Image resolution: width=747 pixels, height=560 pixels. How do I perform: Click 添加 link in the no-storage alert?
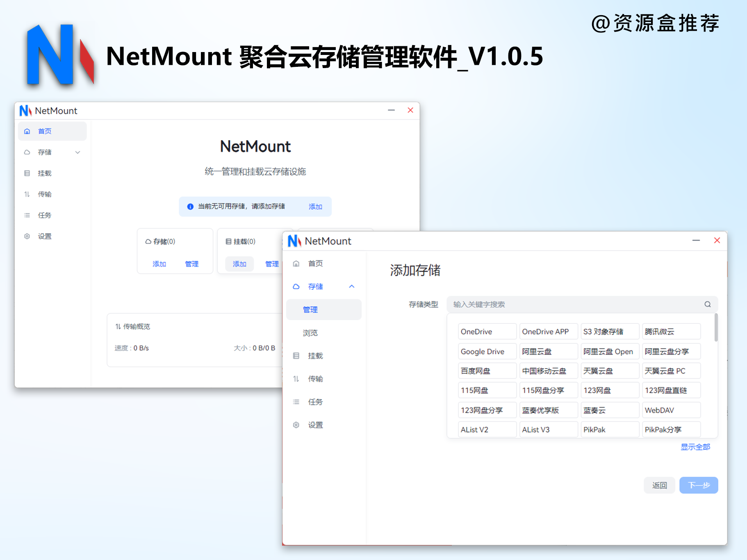[x=315, y=207]
